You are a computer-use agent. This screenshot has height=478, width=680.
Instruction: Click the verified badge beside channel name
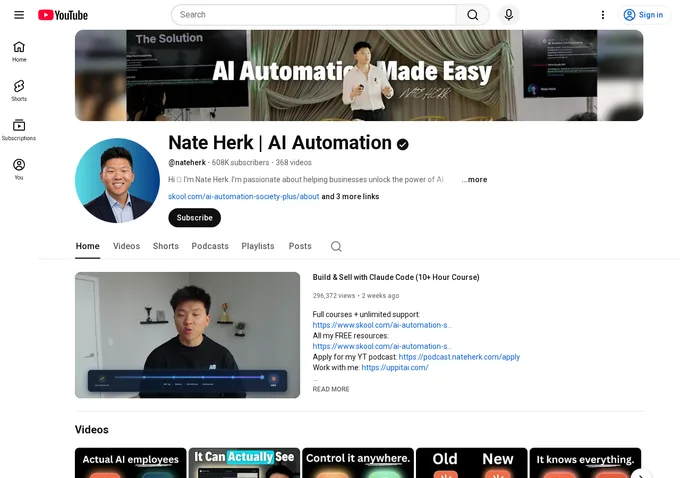pyautogui.click(x=402, y=144)
